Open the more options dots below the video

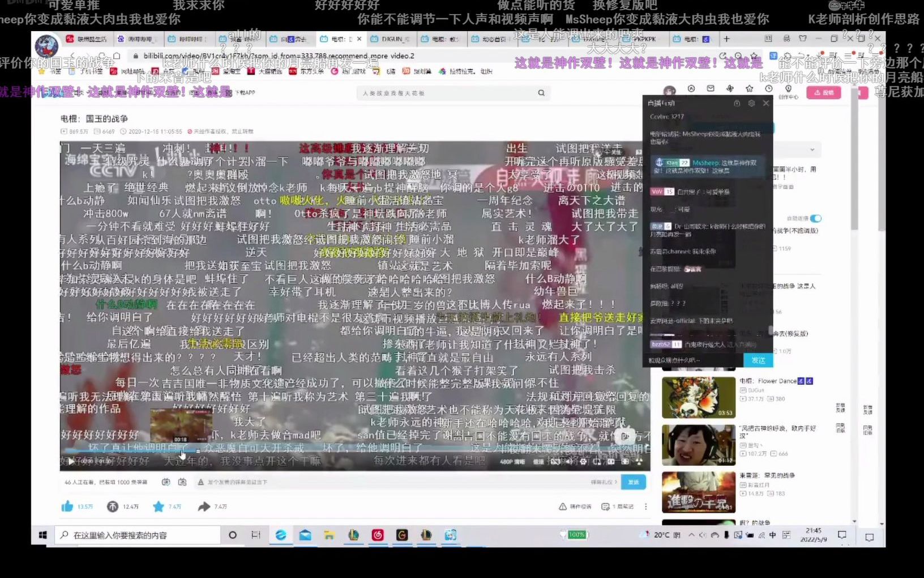(x=645, y=506)
